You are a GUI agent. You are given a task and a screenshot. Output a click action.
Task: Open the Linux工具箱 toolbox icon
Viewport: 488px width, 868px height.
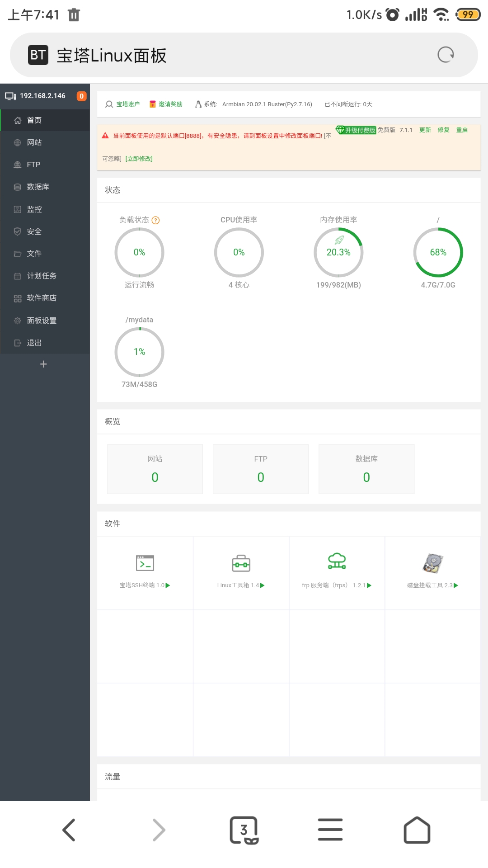[x=241, y=563]
